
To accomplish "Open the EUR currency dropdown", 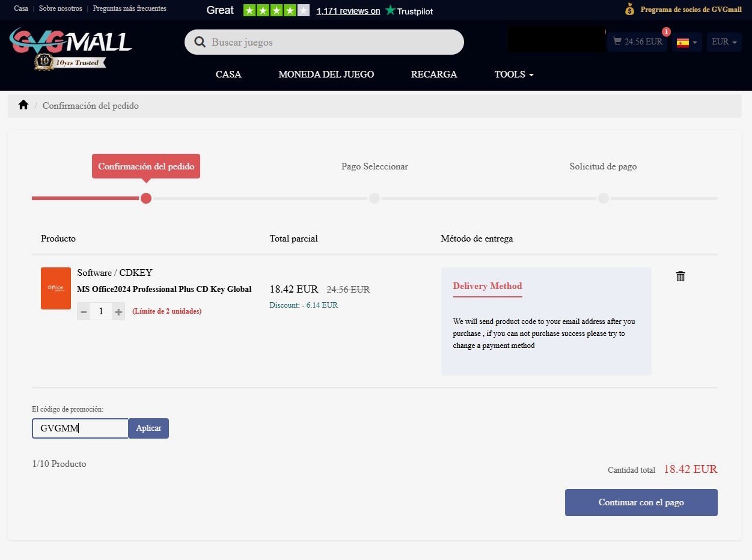I will (x=724, y=41).
